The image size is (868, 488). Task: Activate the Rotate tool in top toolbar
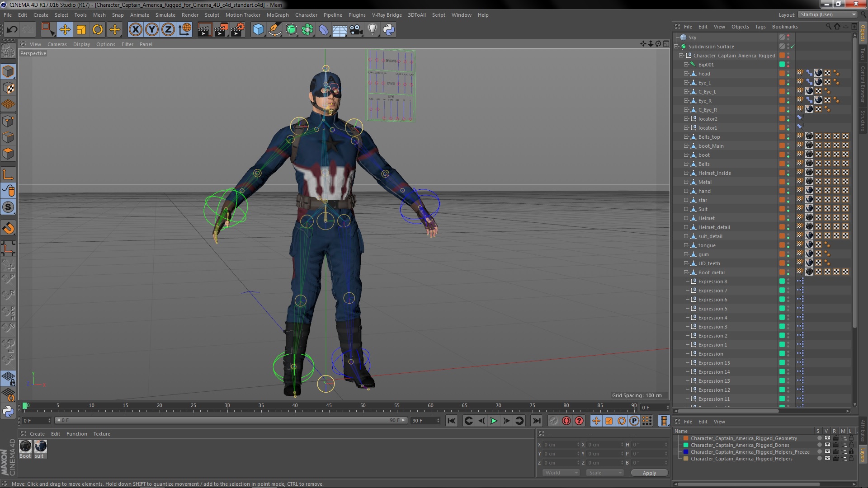98,30
